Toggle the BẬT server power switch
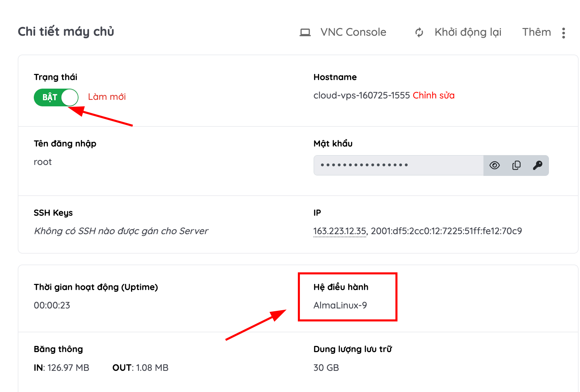This screenshot has width=580, height=392. tap(56, 97)
